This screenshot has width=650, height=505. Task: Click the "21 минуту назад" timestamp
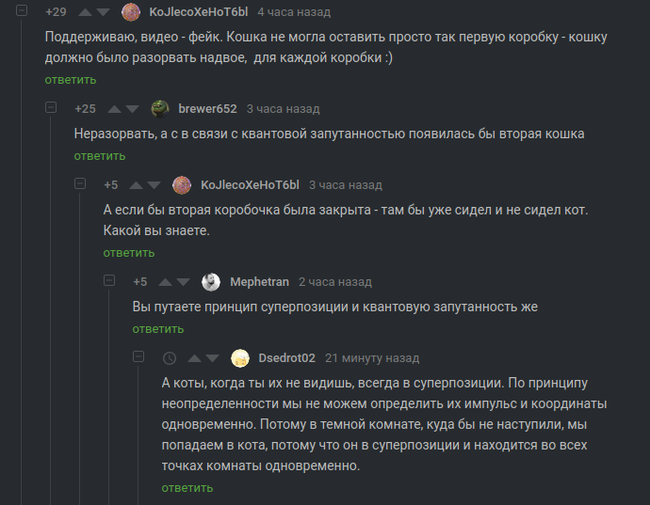pyautogui.click(x=372, y=358)
